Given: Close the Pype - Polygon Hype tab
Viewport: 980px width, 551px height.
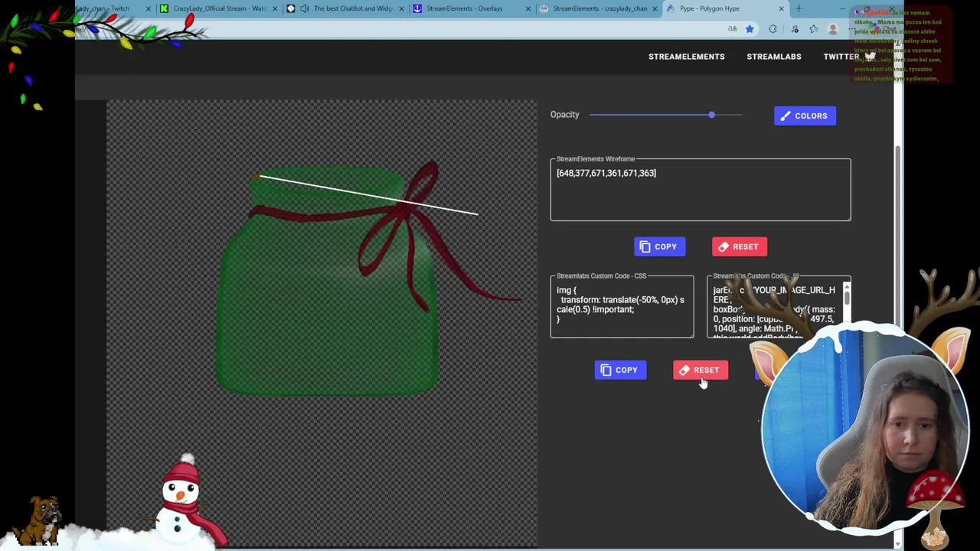Looking at the screenshot, I should pyautogui.click(x=781, y=8).
